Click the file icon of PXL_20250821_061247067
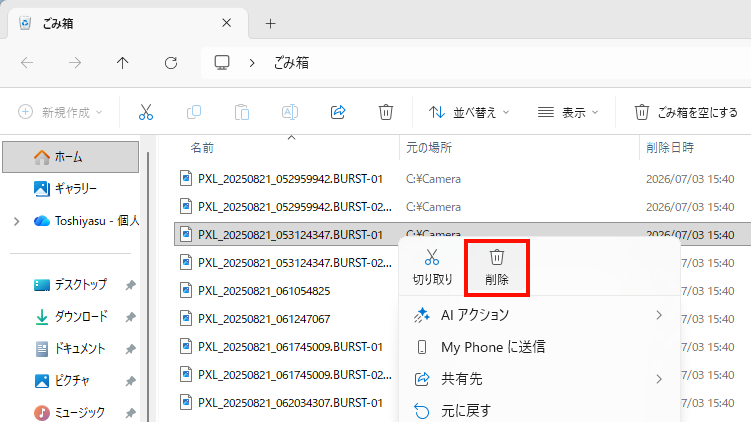 pyautogui.click(x=186, y=318)
